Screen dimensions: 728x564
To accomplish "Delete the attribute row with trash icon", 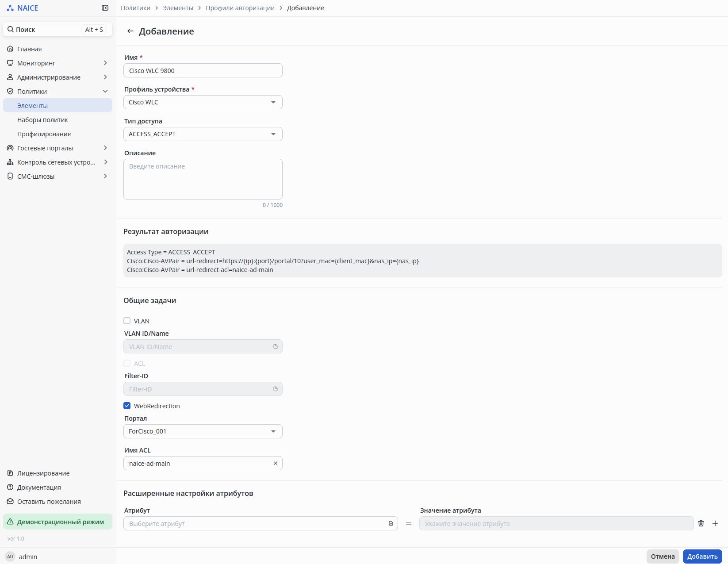I will [x=701, y=523].
